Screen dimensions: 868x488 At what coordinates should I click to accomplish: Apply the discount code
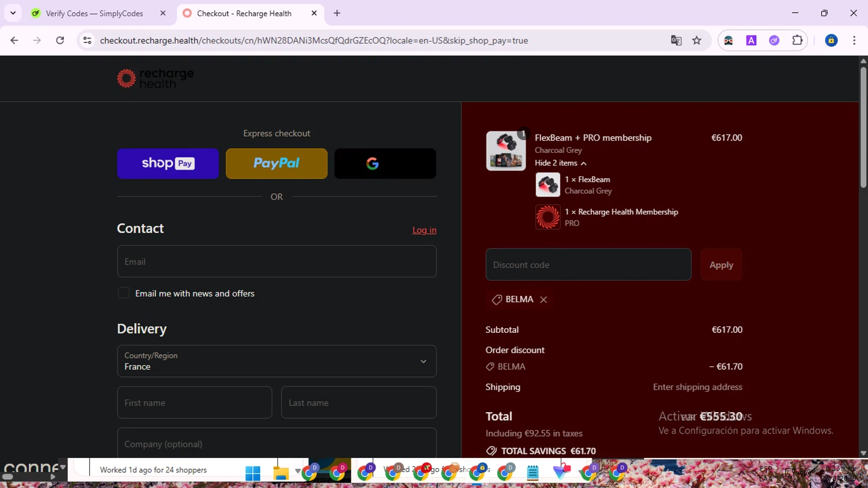click(721, 265)
